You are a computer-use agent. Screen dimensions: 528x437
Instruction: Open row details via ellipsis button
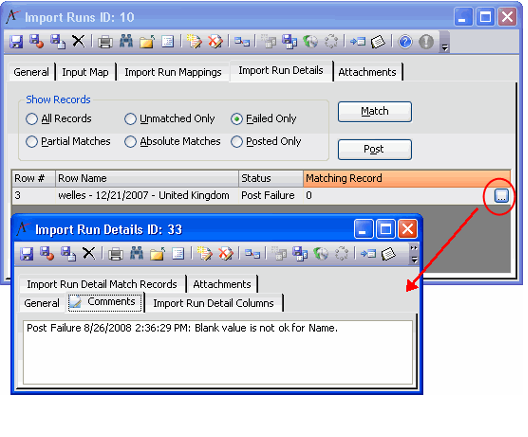tap(501, 196)
